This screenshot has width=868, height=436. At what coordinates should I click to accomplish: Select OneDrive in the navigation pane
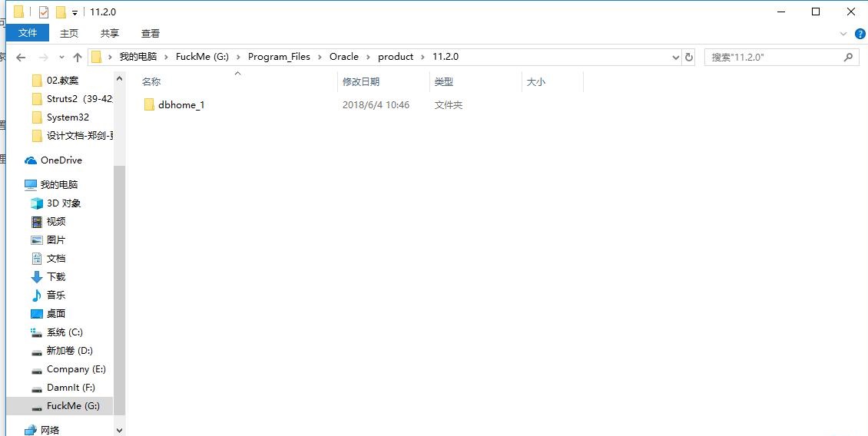61,160
